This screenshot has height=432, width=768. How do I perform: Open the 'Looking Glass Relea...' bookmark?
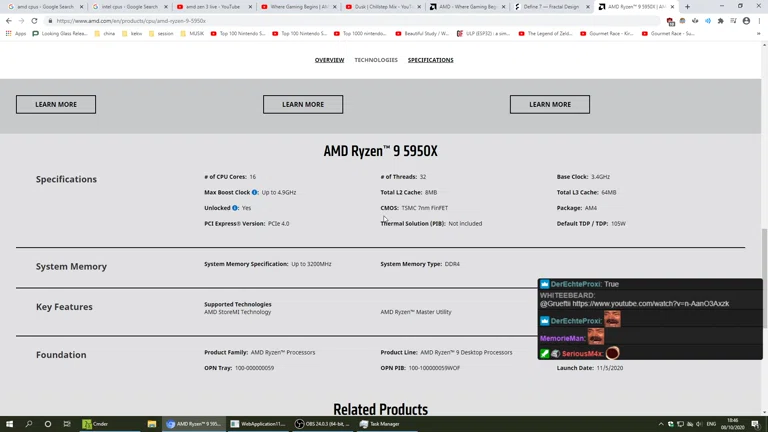[59, 34]
